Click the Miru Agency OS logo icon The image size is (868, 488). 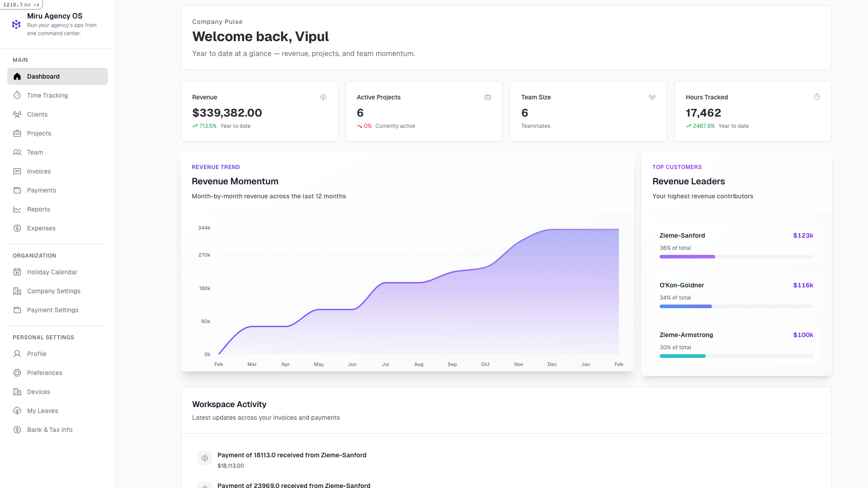point(16,24)
